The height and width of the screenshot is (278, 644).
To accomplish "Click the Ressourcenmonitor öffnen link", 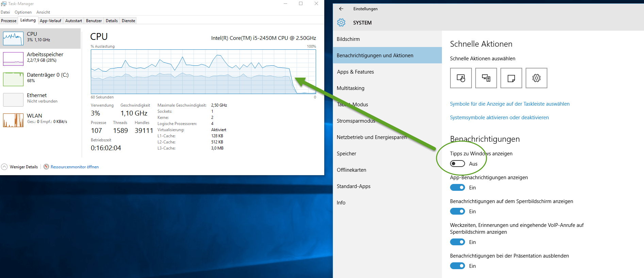I will tap(75, 167).
